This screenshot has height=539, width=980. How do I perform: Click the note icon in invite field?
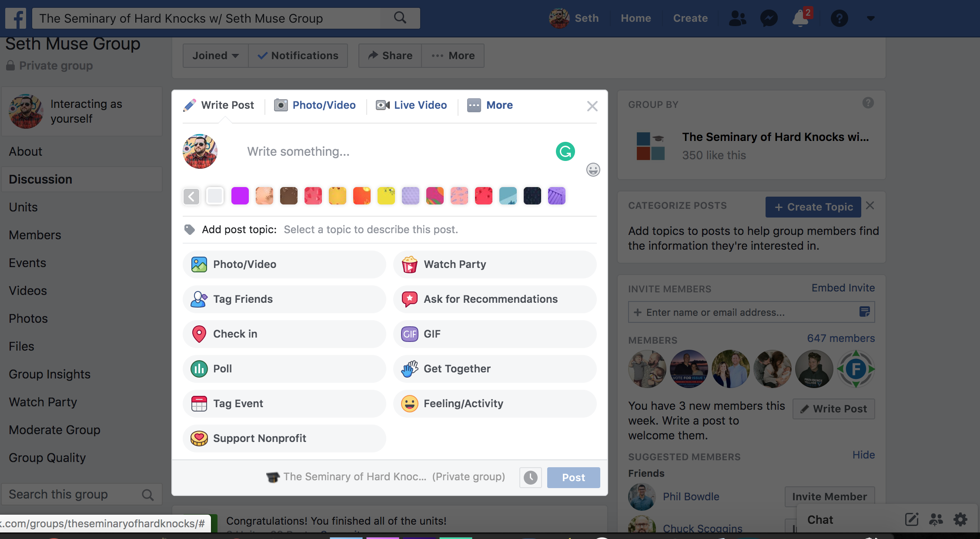click(x=865, y=312)
